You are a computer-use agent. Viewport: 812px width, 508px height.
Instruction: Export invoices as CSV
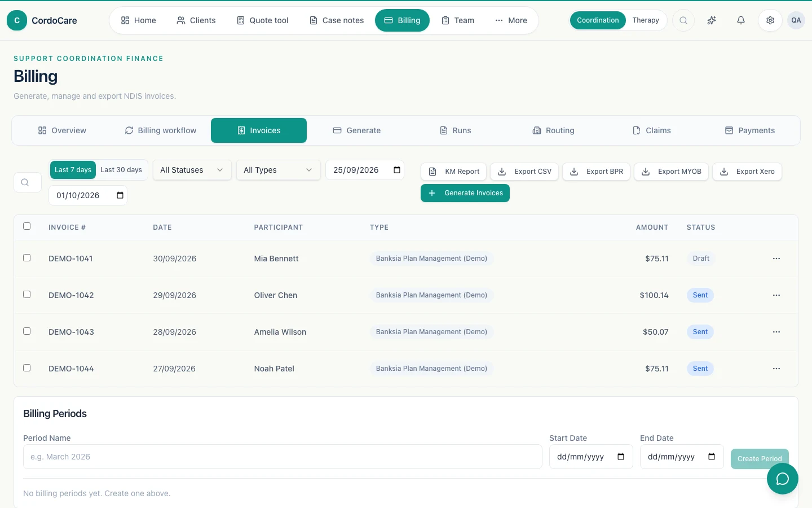524,172
